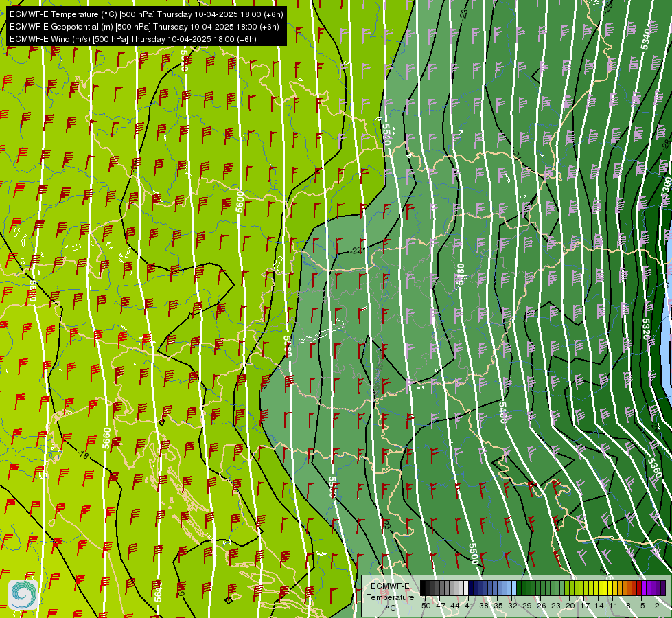Image resolution: width=672 pixels, height=618 pixels.
Task: Click the 5600 geopotential contour label
Action: [240, 202]
